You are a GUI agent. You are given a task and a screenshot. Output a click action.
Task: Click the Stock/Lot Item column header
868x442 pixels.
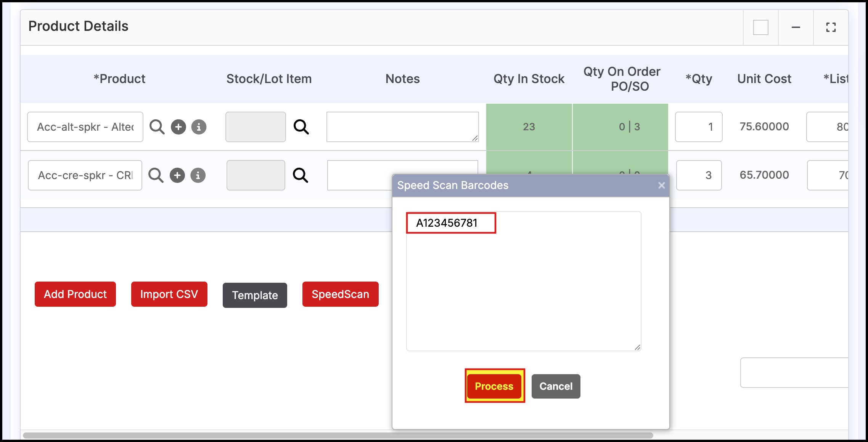pyautogui.click(x=269, y=79)
